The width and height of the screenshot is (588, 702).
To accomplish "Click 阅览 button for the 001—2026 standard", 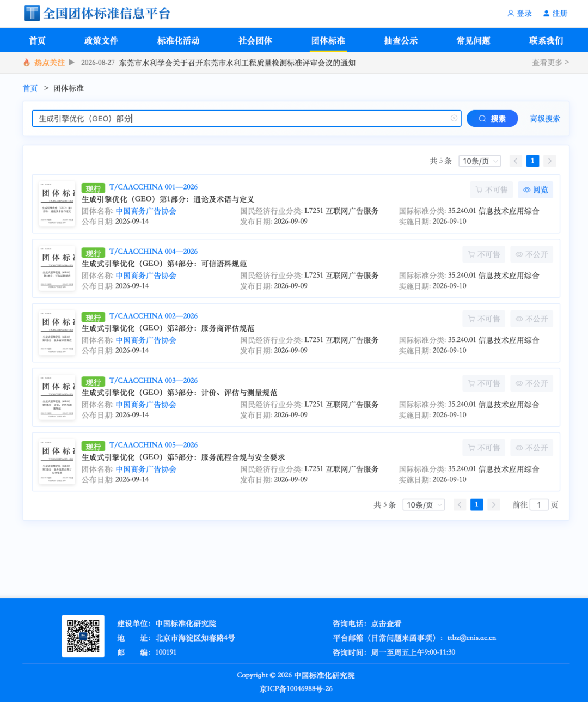I will click(x=535, y=190).
